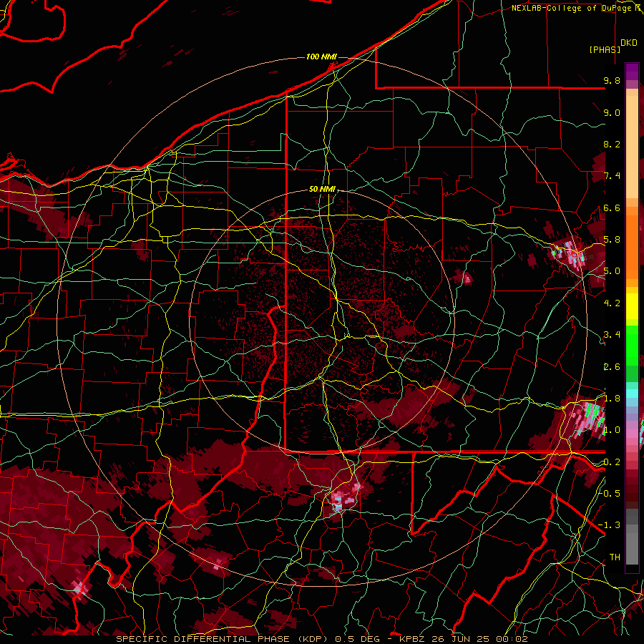The height and width of the screenshot is (644, 644).
Task: Pick the cyan segment of the color scale
Action: point(632,394)
